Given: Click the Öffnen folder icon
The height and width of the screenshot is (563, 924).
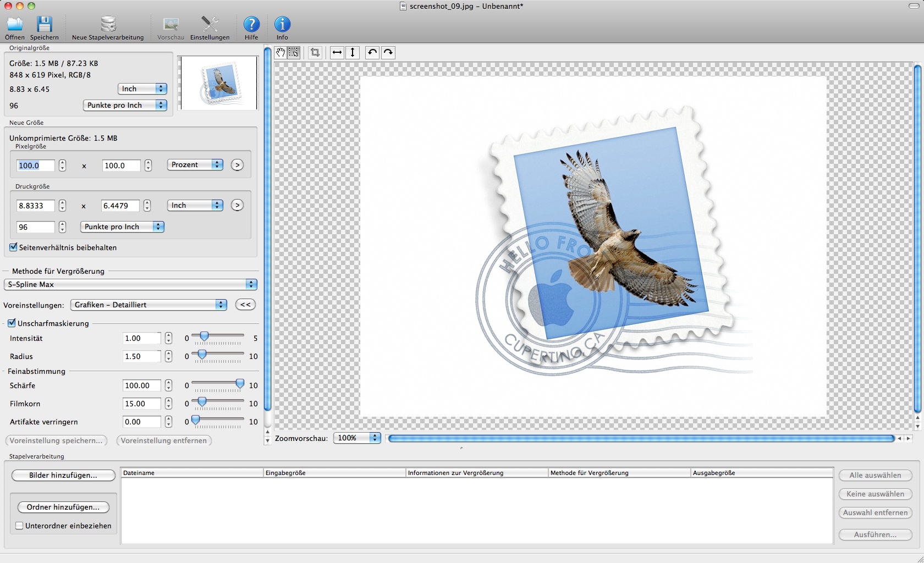Looking at the screenshot, I should tap(15, 24).
